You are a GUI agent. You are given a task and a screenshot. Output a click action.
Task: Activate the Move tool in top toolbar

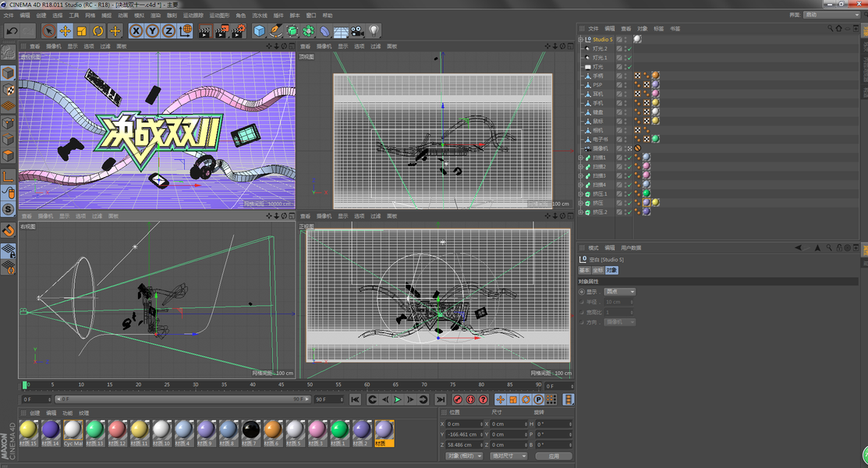[66, 31]
